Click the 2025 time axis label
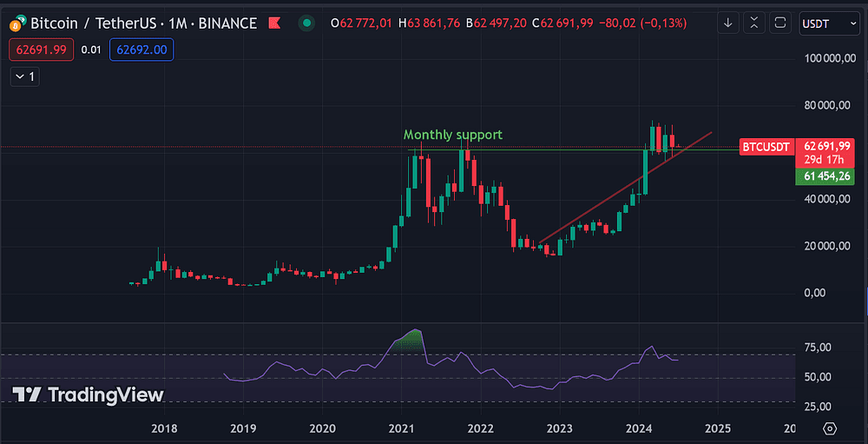Viewport: 868px width, 444px height. pyautogui.click(x=718, y=428)
